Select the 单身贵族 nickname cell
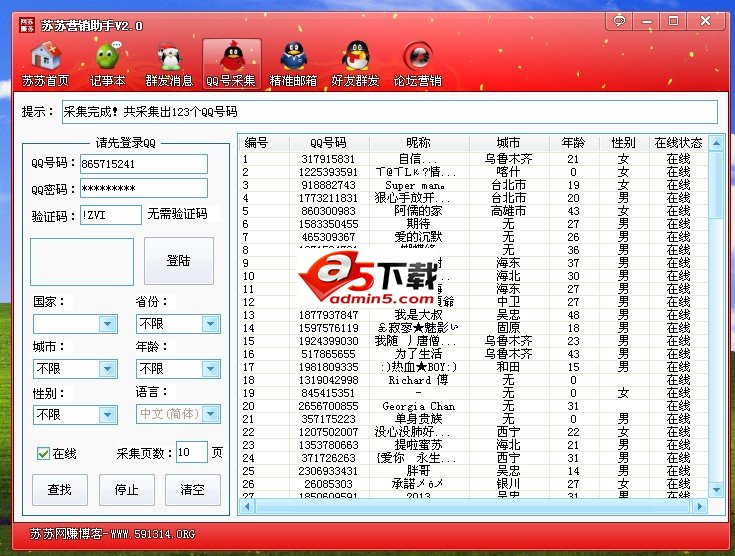The height and width of the screenshot is (556, 735). [x=418, y=419]
